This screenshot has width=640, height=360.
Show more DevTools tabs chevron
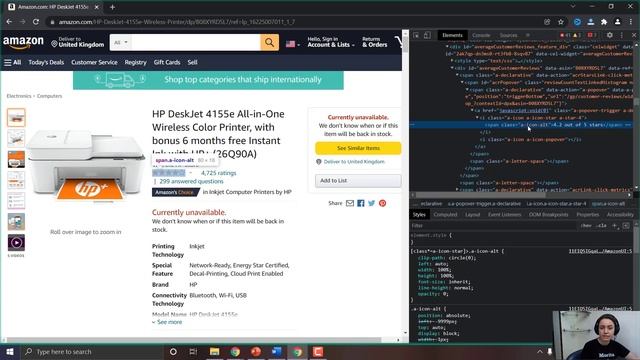coord(528,36)
